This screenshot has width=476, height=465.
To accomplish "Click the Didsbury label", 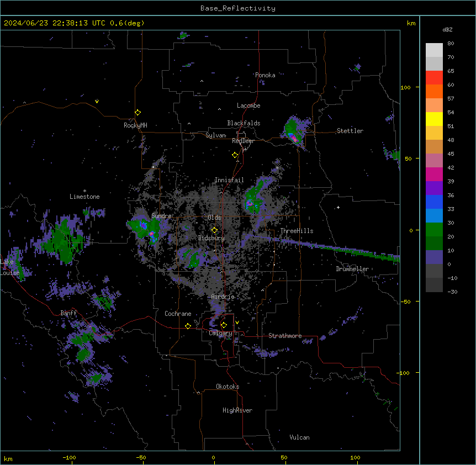I will coord(211,238).
